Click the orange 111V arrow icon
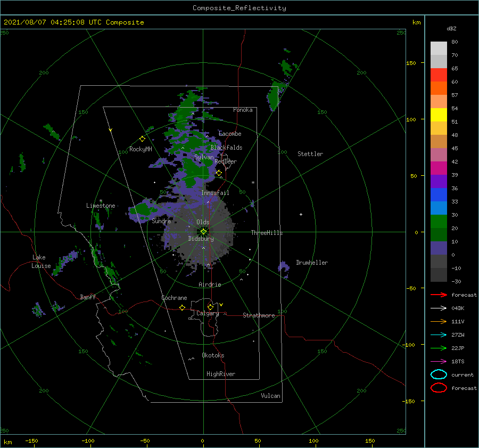479x448 pixels. [x=439, y=321]
